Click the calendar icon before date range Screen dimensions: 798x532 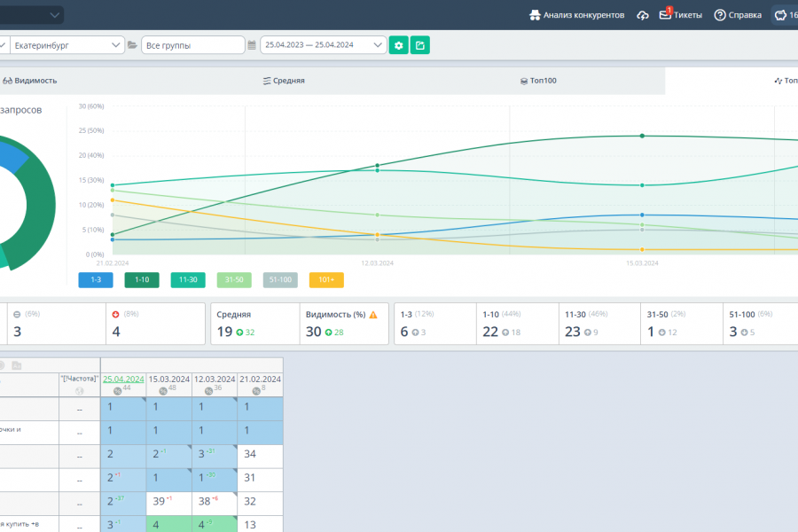pos(252,45)
